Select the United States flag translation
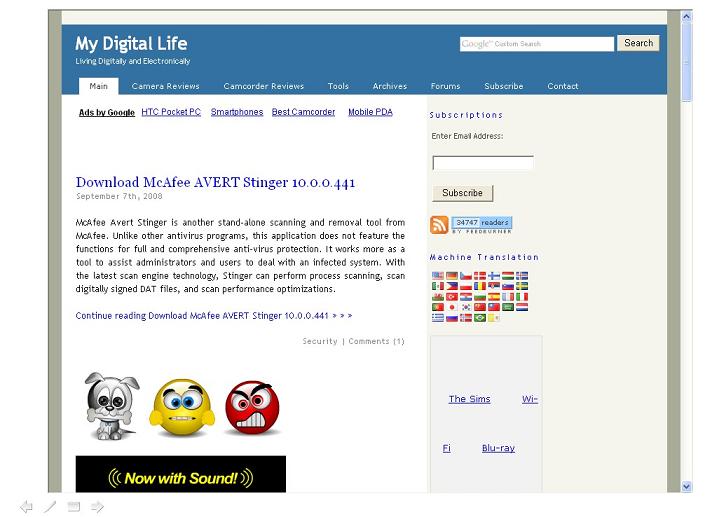 click(x=438, y=276)
